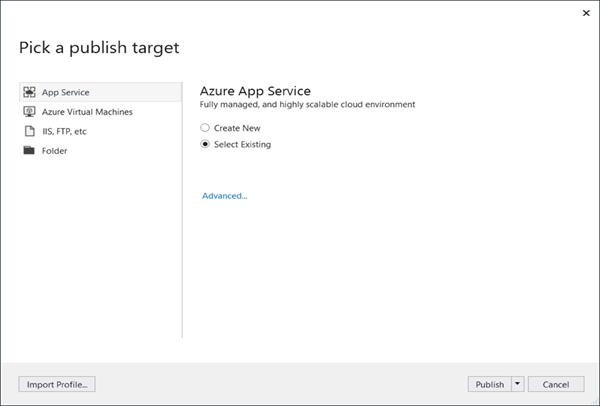Expand the Publish button dropdown arrow

tap(518, 384)
